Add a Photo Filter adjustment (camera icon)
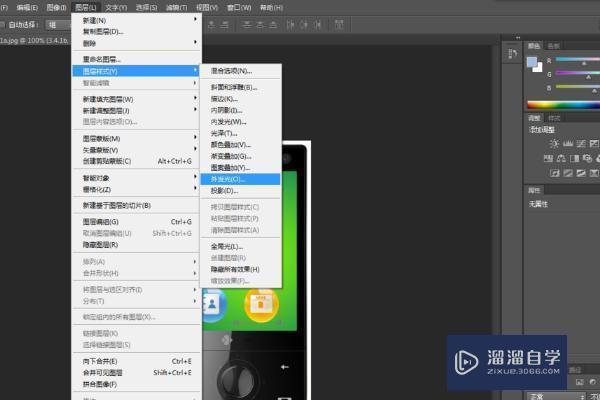The width and height of the screenshot is (600, 400). point(587,158)
